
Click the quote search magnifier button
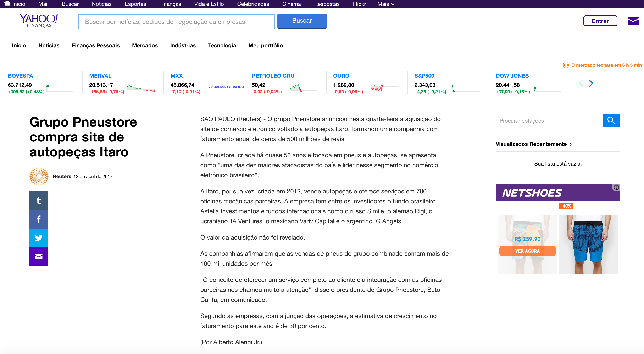click(x=611, y=120)
